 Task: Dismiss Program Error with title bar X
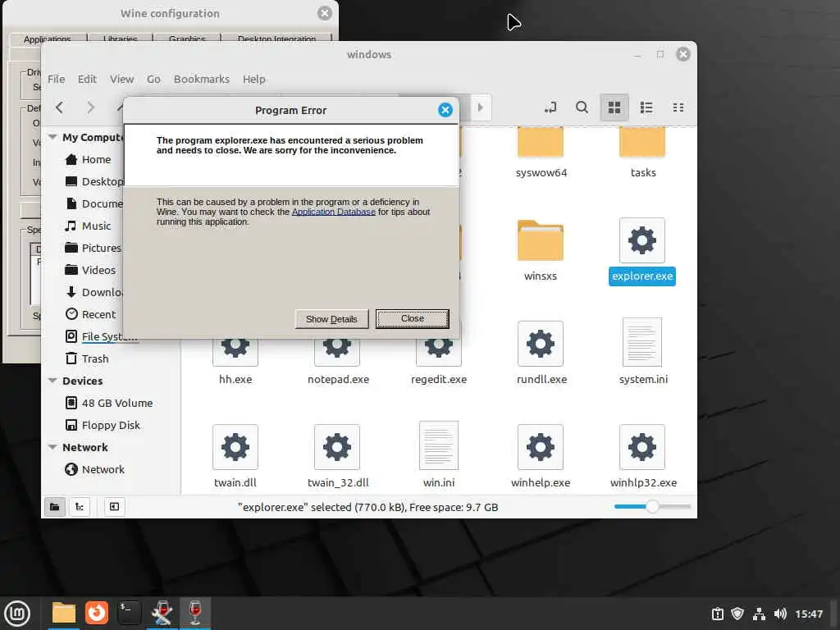[445, 110]
